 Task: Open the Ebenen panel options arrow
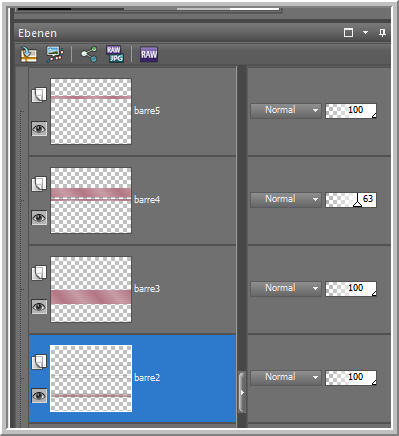[x=365, y=33]
